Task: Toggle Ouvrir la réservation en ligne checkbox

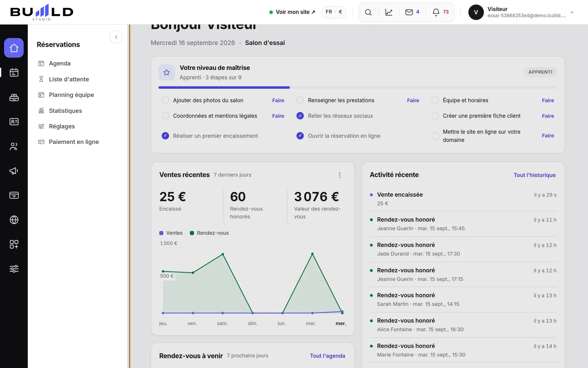Action: tap(300, 136)
